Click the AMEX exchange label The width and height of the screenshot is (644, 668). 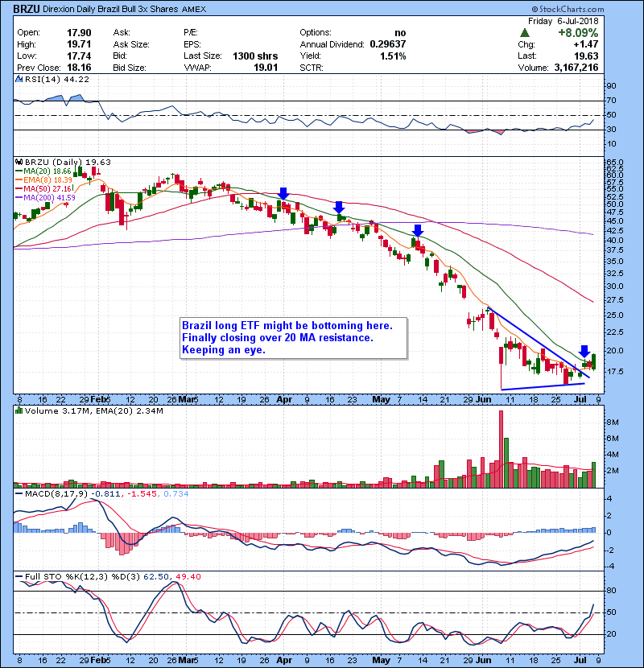point(194,10)
